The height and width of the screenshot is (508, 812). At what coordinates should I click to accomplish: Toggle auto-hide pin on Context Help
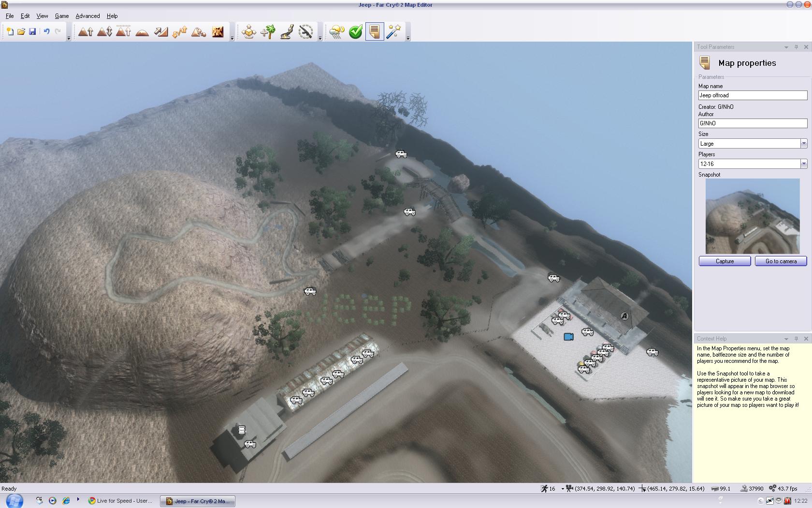tap(796, 339)
